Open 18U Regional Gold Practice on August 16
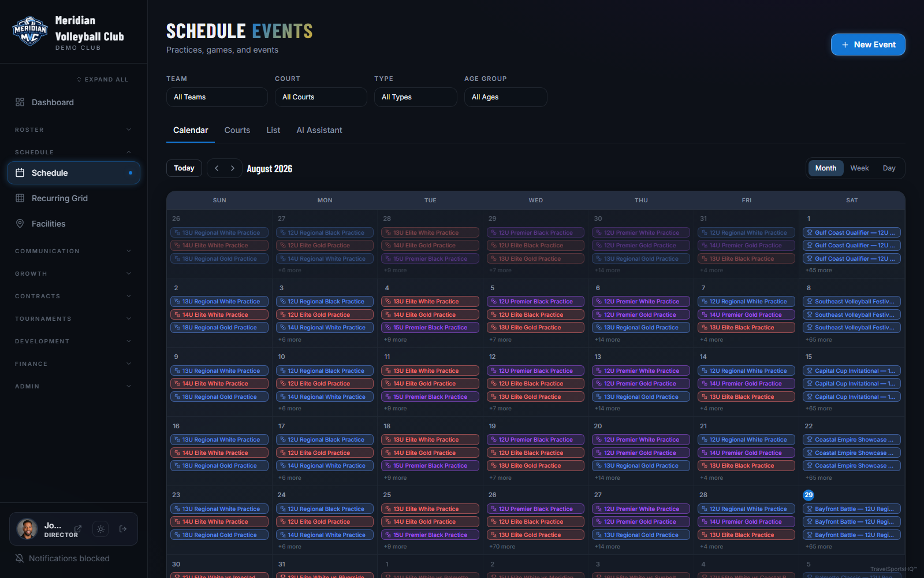This screenshot has width=924, height=578. [x=219, y=466]
